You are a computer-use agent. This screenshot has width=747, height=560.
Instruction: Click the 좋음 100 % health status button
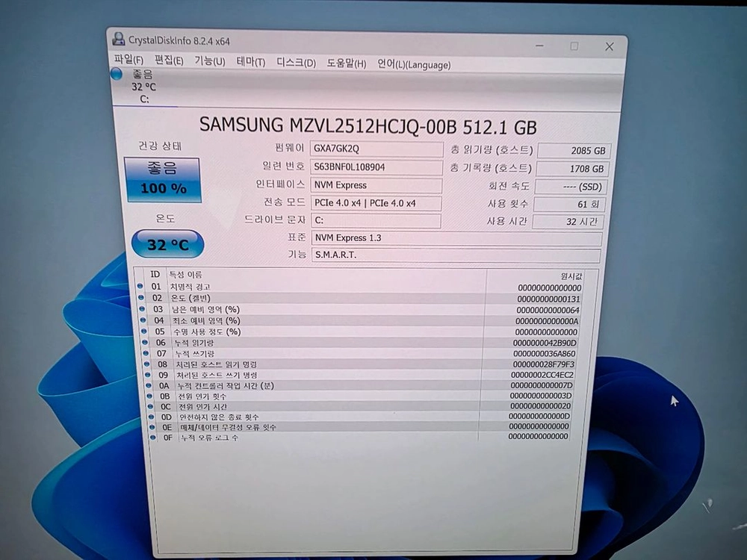pyautogui.click(x=163, y=181)
